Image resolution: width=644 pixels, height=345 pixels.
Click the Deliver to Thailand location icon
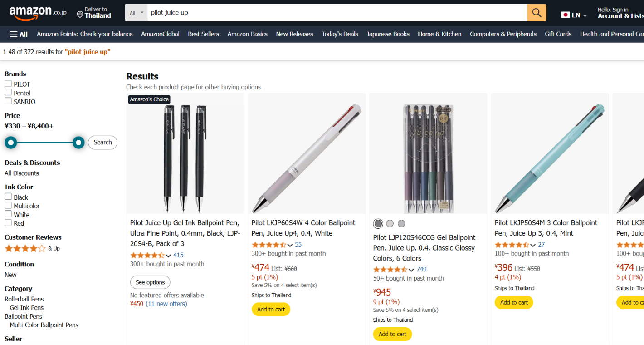click(x=80, y=15)
